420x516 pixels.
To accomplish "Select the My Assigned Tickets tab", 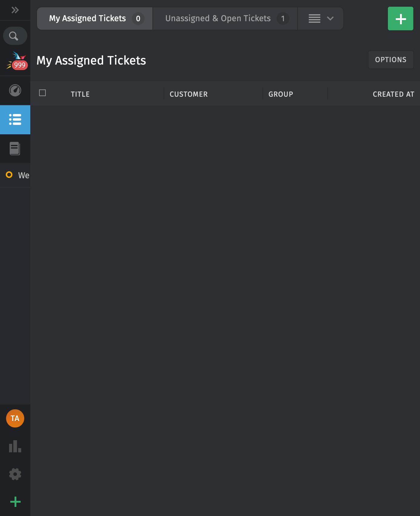I will (88, 18).
